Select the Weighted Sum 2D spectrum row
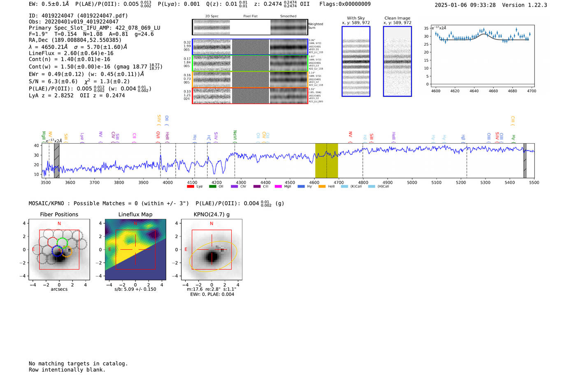The height and width of the screenshot is (392, 576). (250, 27)
